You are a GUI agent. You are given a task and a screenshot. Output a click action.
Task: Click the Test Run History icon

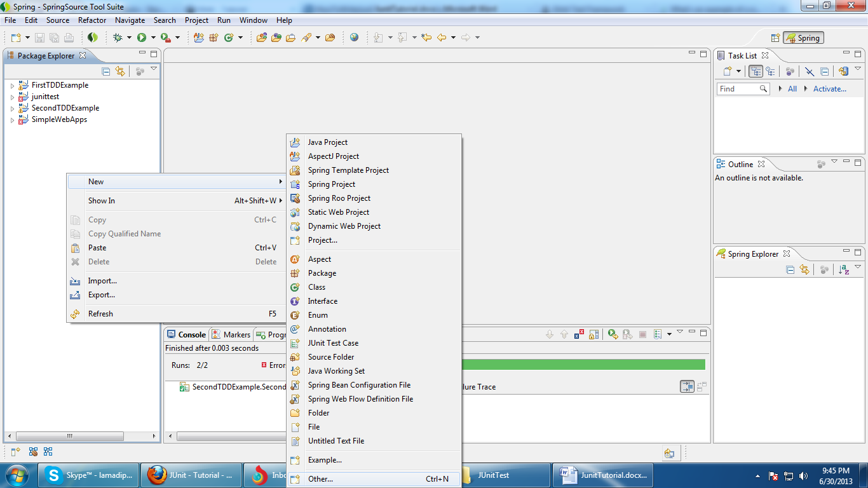point(658,334)
